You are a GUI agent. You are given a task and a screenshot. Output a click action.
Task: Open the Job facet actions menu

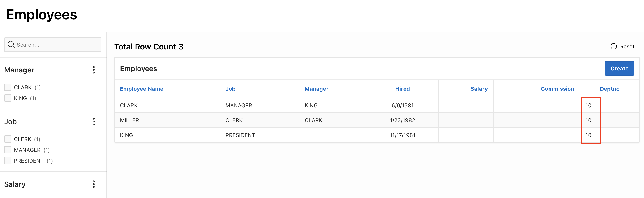(x=94, y=122)
